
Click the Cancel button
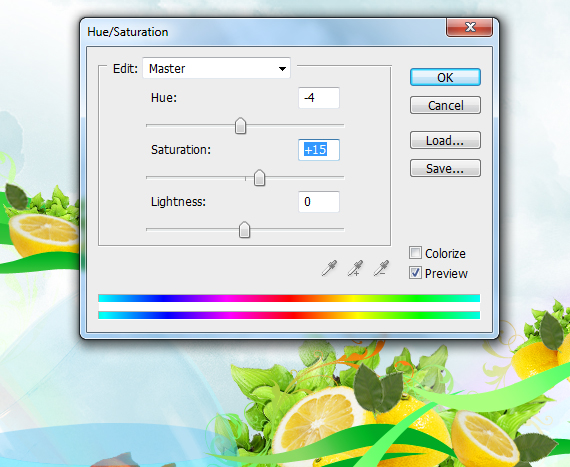pos(445,105)
